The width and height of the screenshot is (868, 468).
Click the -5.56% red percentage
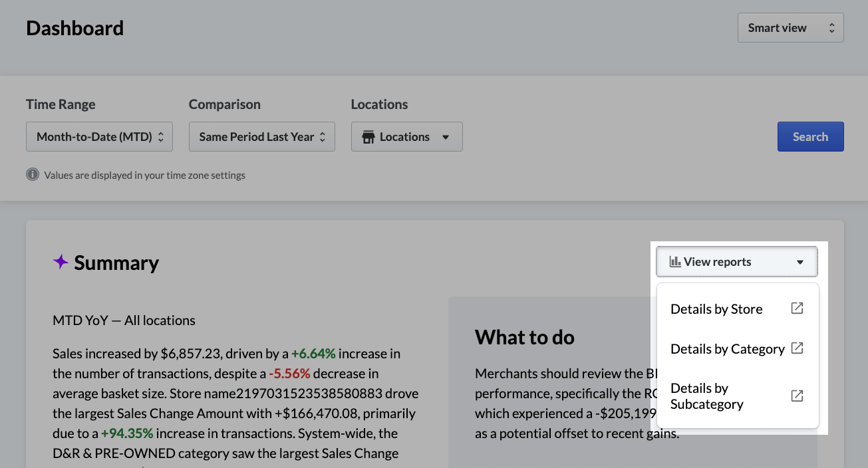pos(289,374)
